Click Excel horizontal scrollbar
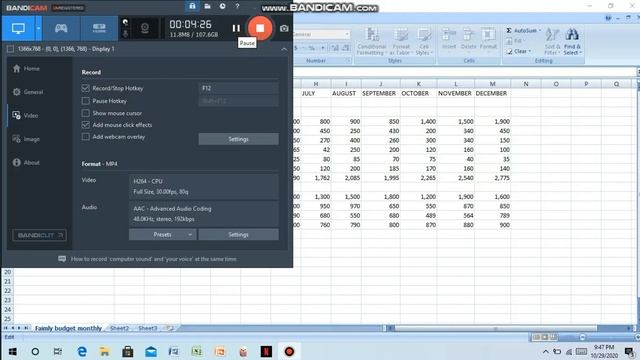The image size is (640, 360). pos(496,328)
